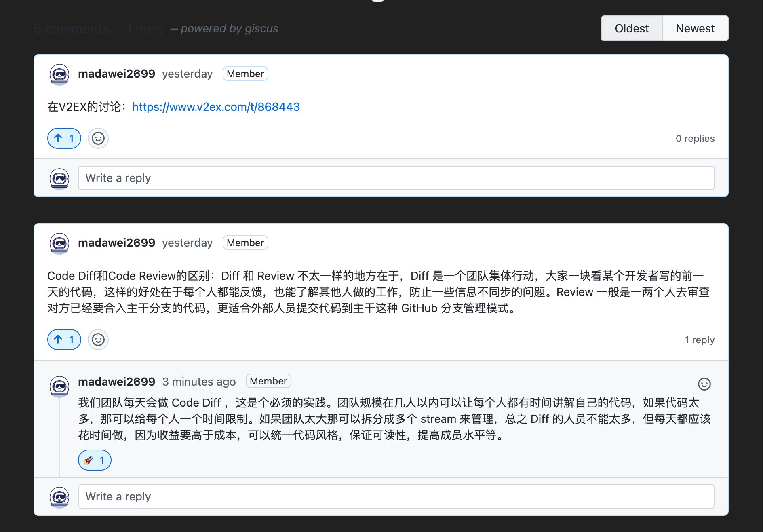Open the 0 replies section
763x532 pixels.
[695, 138]
